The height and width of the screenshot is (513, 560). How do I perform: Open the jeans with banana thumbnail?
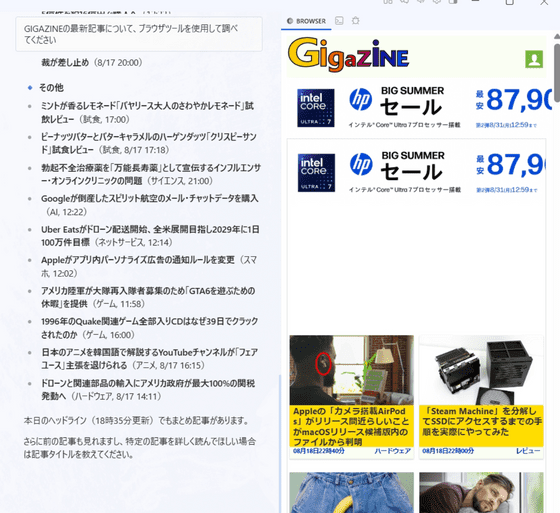coord(351,492)
